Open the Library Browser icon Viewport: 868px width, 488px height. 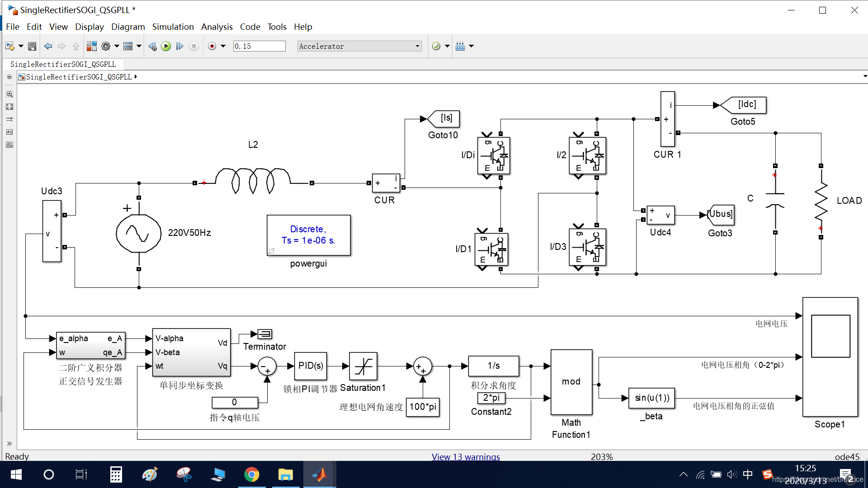[92, 46]
